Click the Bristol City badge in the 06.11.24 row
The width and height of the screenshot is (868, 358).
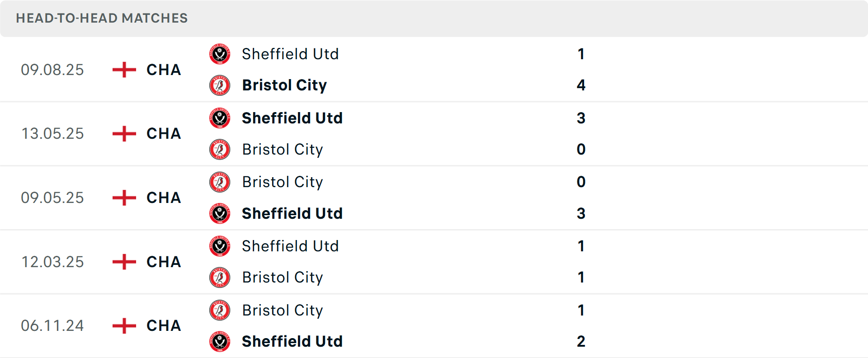pos(220,311)
